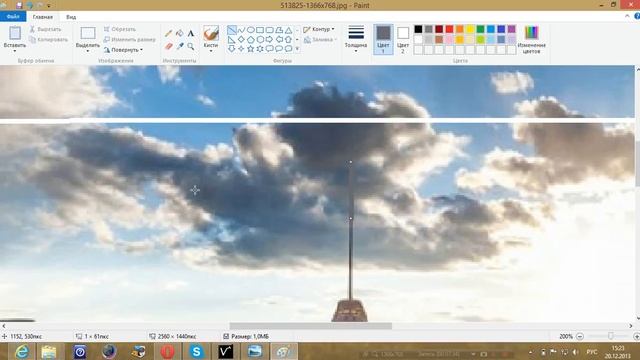This screenshot has height=360, width=640.
Task: Choose the red color swatch
Action: [x=449, y=29]
